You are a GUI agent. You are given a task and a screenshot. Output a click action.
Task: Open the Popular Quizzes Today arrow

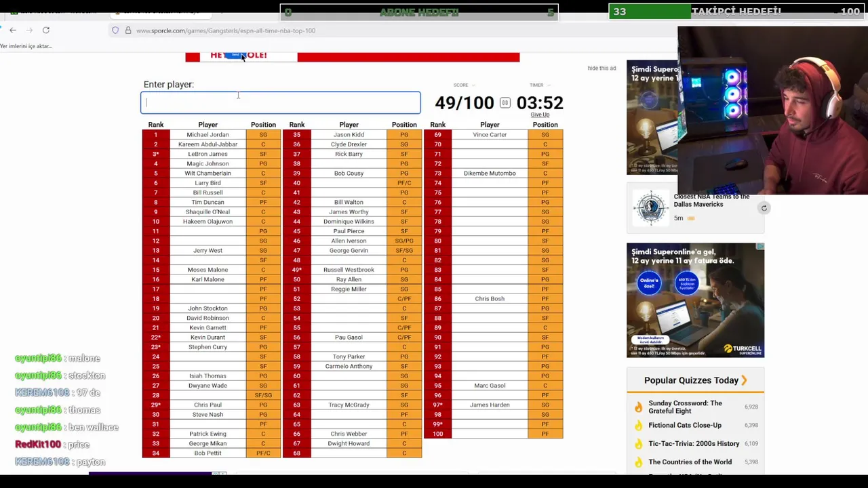click(x=744, y=380)
